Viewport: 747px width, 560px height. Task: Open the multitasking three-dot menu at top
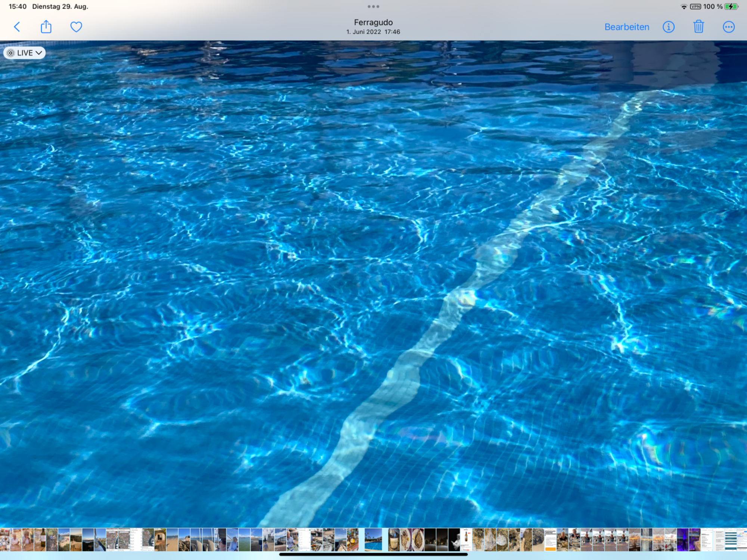pyautogui.click(x=373, y=6)
